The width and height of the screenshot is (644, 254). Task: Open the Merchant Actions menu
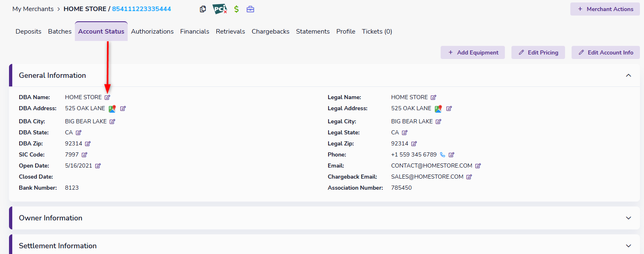(605, 9)
